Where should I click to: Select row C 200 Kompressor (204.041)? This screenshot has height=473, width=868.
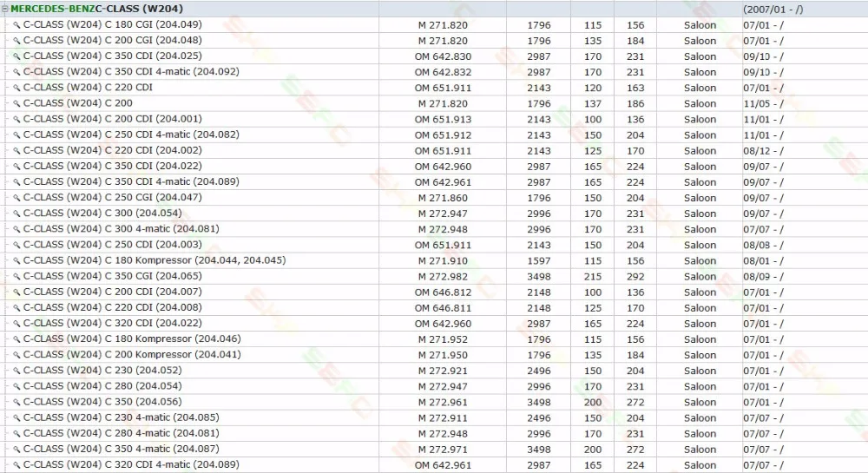coord(434,355)
